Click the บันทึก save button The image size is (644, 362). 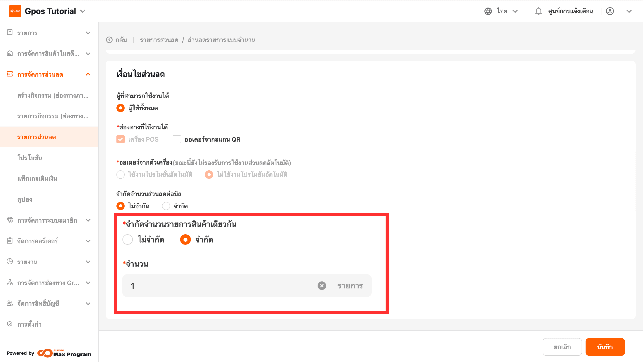(x=605, y=347)
